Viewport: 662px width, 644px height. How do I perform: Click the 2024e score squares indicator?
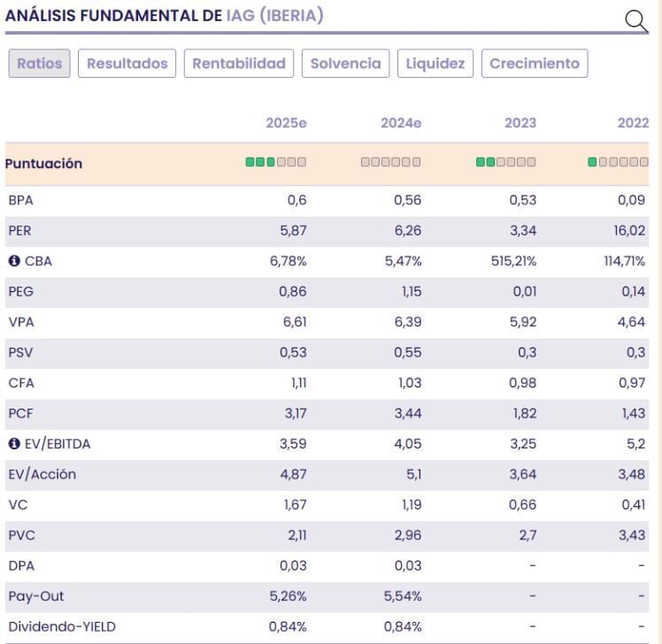390,163
